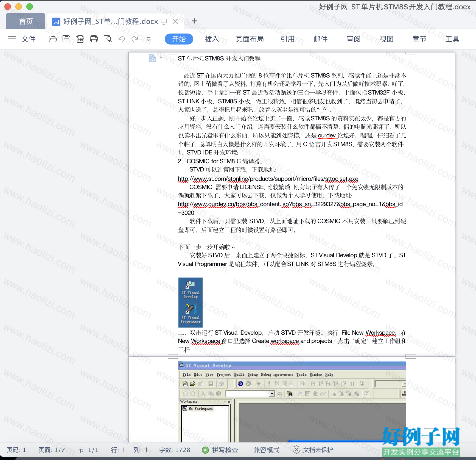The image size is (476, 460).
Task: Click the 文档未保护 shield icon
Action: (296, 450)
